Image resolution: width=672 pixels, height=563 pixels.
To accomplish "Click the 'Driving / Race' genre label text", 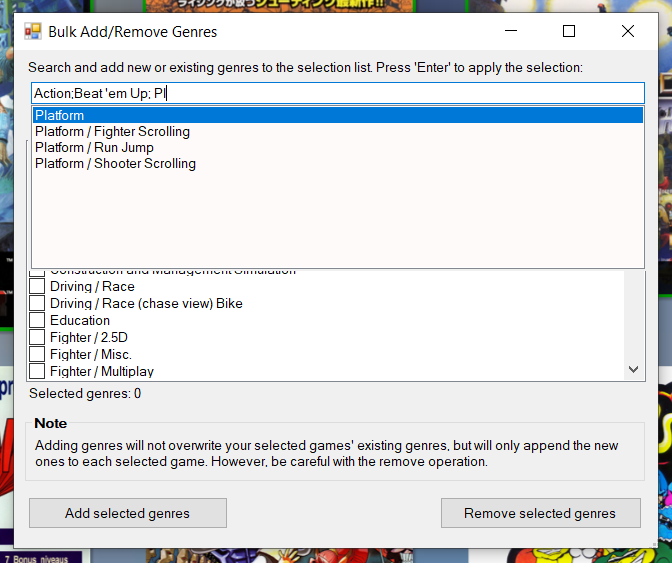I will (92, 286).
